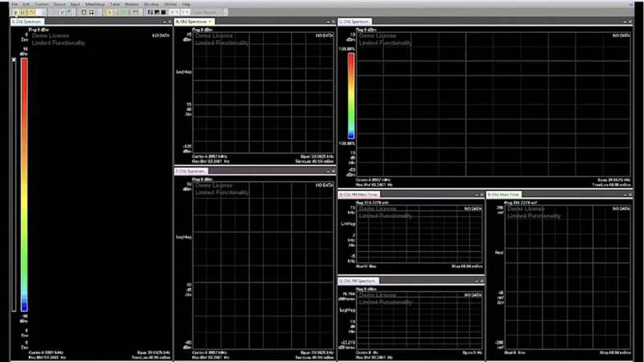Click the LogMag label in trace G
Viewport: 644px width, 362px height.
348,310
